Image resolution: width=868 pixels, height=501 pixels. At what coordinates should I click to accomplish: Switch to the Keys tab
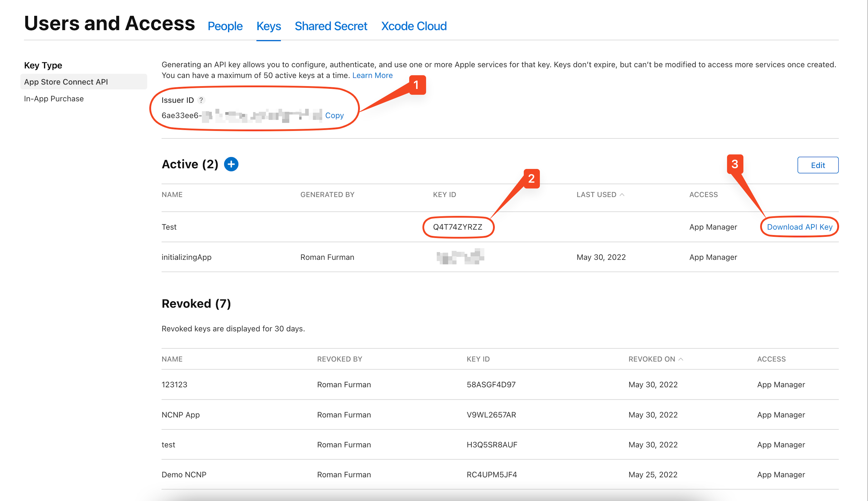(x=268, y=26)
